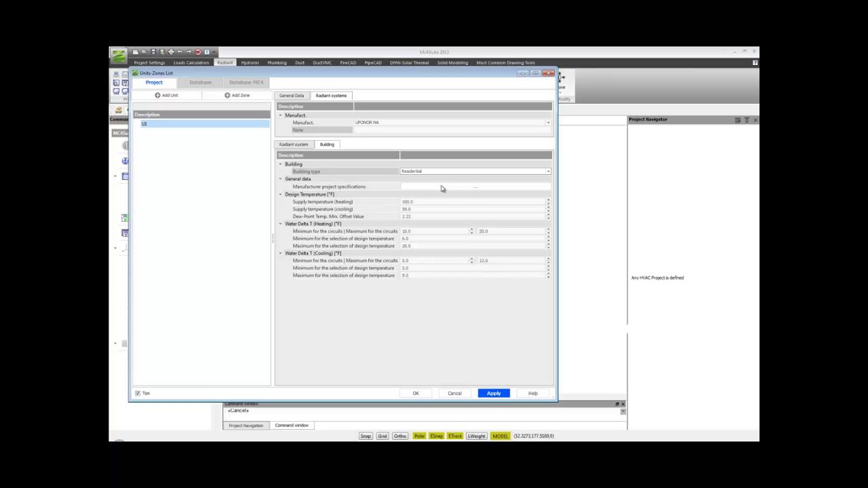Click the pin icon of Project Navigator panel

[x=747, y=120]
